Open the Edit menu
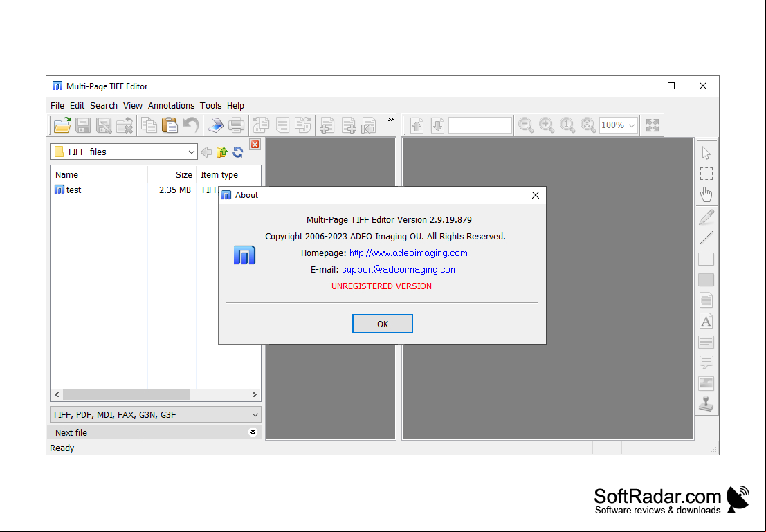766x532 pixels. [77, 106]
